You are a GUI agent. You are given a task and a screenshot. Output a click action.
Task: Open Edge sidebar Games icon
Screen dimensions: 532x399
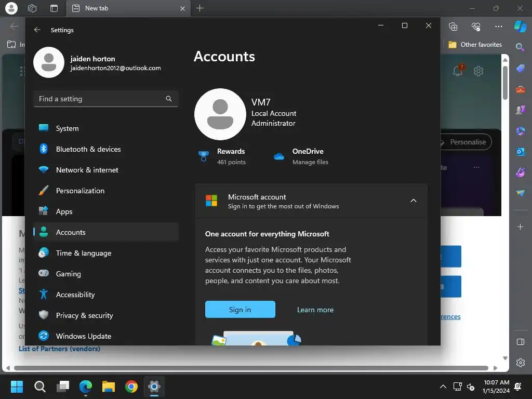(x=521, y=110)
